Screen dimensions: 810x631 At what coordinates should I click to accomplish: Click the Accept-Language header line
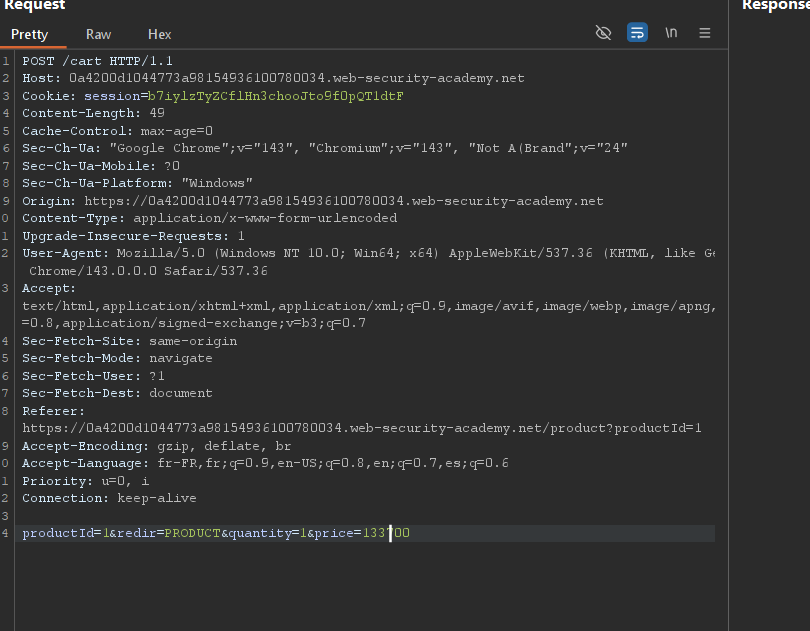tap(265, 463)
